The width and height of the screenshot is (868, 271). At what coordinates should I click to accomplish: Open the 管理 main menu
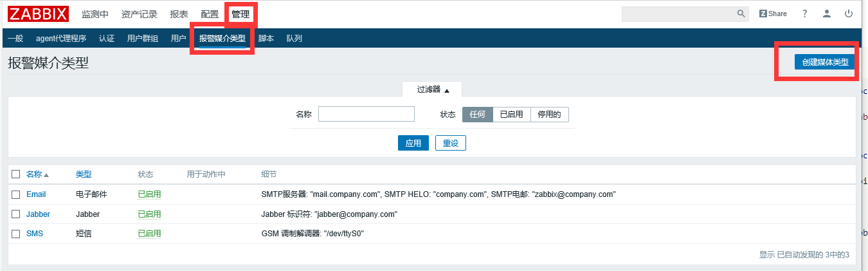240,14
